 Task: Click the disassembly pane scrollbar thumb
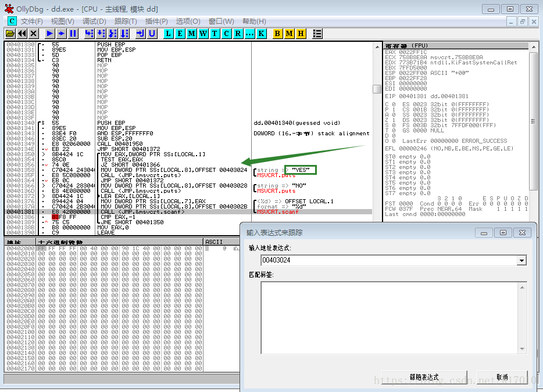[x=377, y=89]
